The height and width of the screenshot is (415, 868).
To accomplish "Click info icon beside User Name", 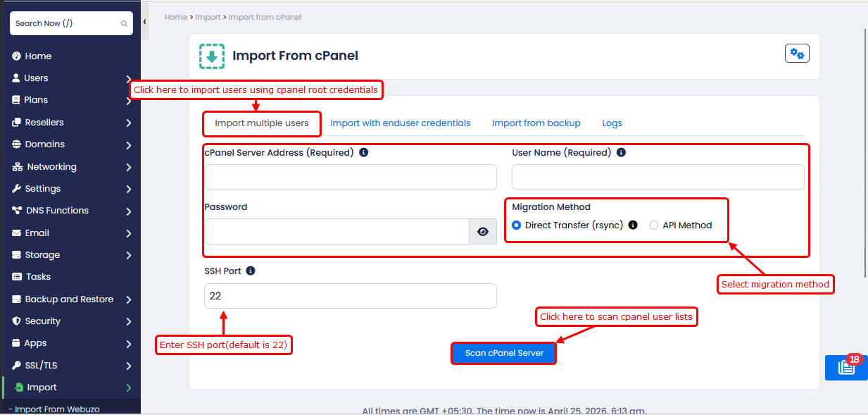I will point(621,152).
